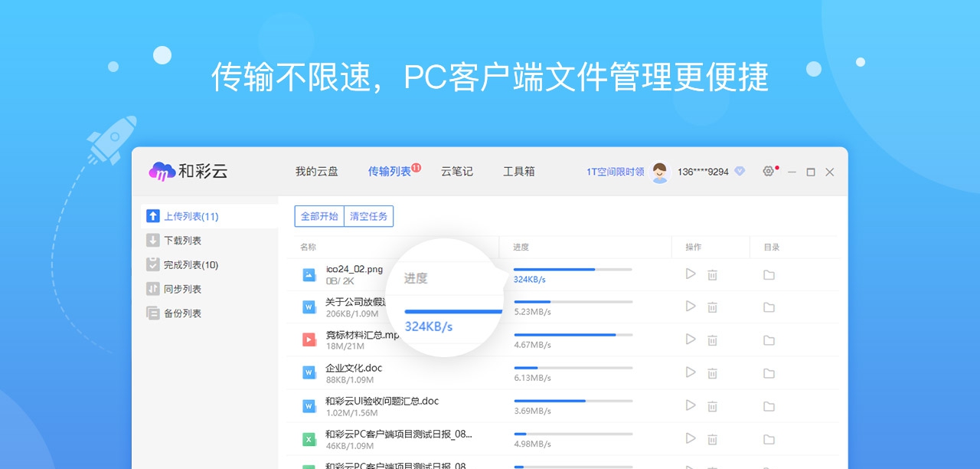Click the 11 badge on 传输列表
Screen dimensions: 980x469
coord(416,167)
